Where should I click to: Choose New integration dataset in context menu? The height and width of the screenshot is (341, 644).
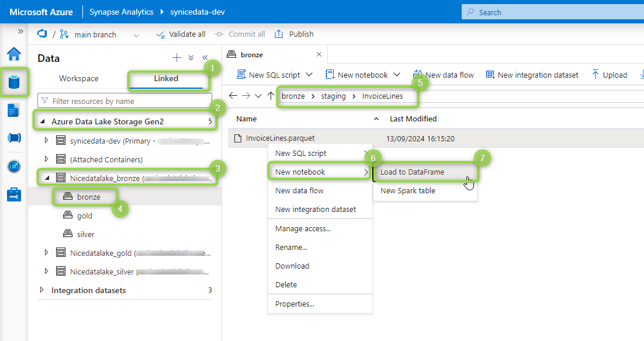tap(320, 209)
